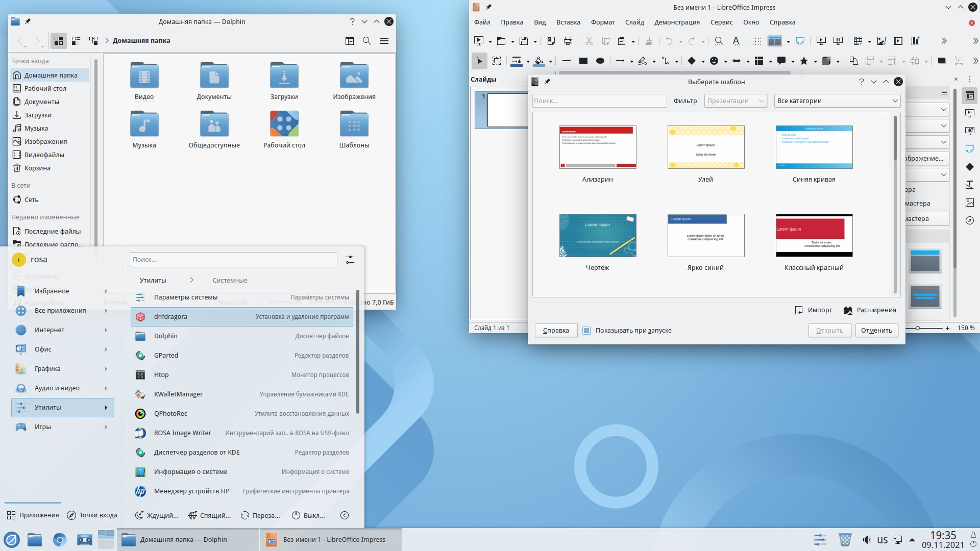Click the Отменить button
This screenshot has height=551, width=980.
[x=876, y=331]
